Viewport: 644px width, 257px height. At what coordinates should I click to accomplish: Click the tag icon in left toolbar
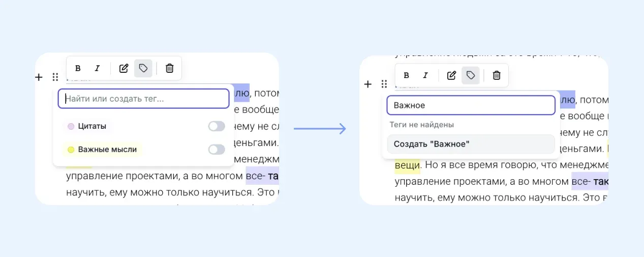tap(143, 68)
